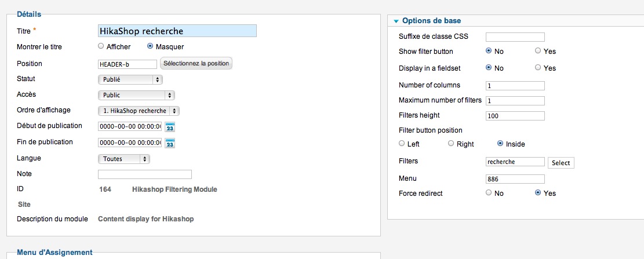The image size is (644, 259).
Task: Open the Statut dropdown
Action: [x=130, y=79]
